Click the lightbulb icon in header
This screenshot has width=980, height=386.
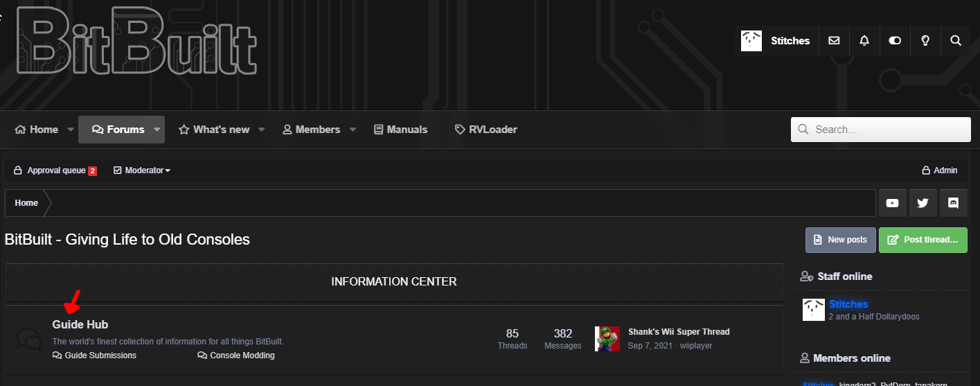tap(925, 41)
